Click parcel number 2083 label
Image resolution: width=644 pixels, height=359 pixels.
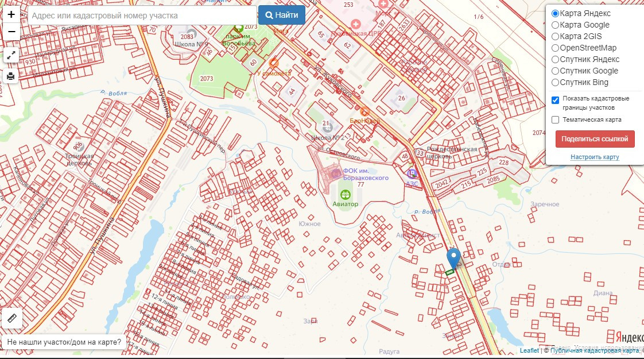187,37
